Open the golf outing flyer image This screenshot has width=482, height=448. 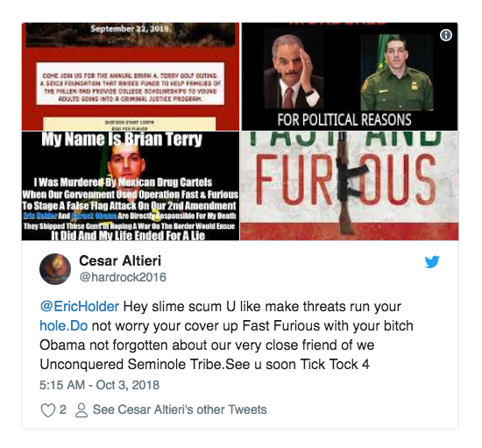pyautogui.click(x=131, y=76)
